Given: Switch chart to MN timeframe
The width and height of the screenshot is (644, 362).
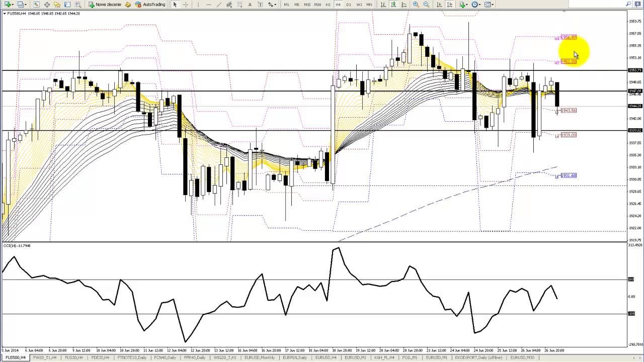Looking at the screenshot, I should click(x=369, y=5).
